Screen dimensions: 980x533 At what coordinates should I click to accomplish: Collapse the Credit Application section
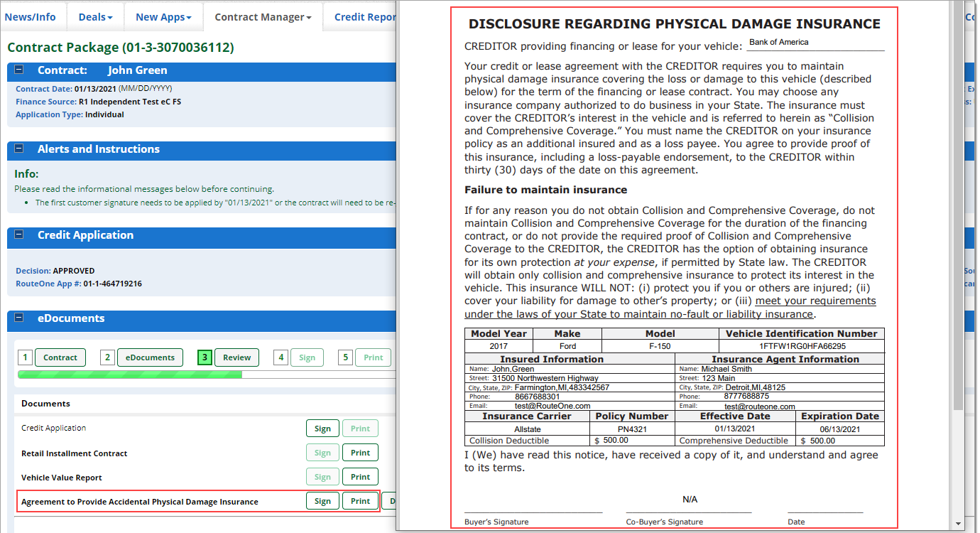click(x=19, y=235)
